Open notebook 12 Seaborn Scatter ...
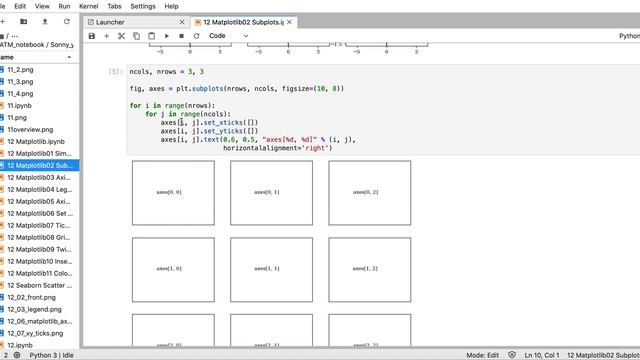Viewport: 640px width, 360px height. [40, 285]
